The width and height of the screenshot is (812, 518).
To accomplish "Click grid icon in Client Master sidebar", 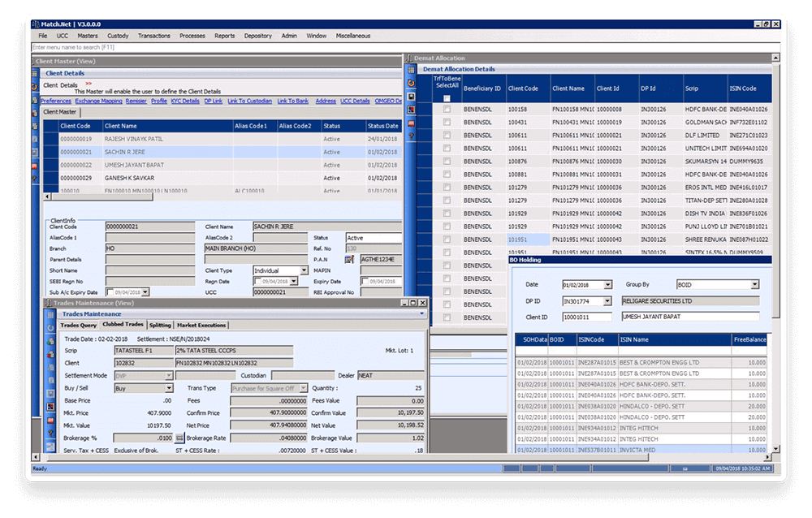I will click(x=35, y=74).
